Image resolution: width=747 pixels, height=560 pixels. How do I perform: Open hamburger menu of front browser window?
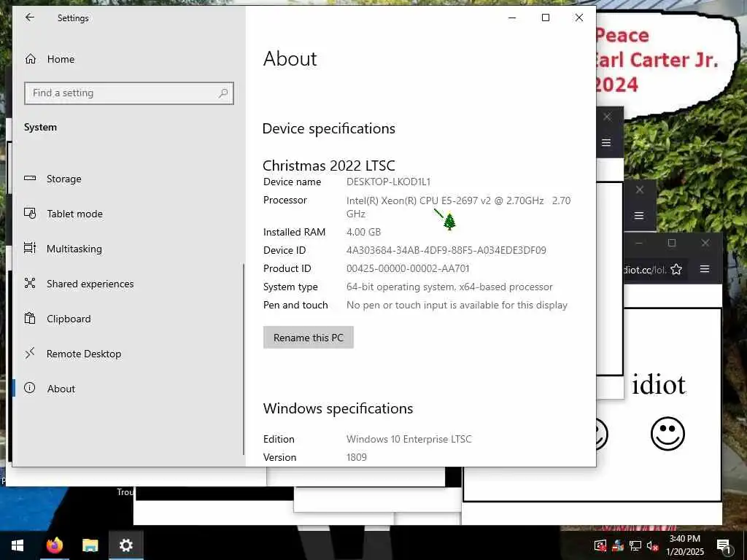[x=705, y=269]
